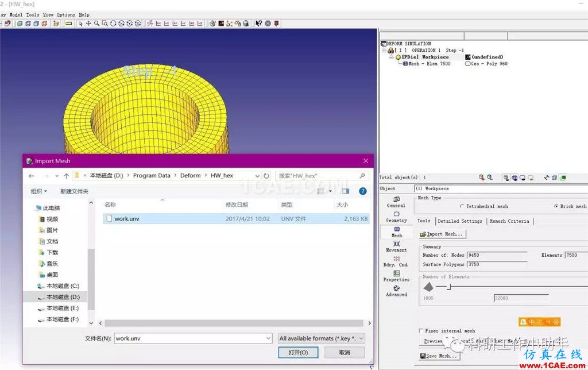Open the Bdry. Cnd. settings
The height and width of the screenshot is (370, 588).
click(x=396, y=261)
